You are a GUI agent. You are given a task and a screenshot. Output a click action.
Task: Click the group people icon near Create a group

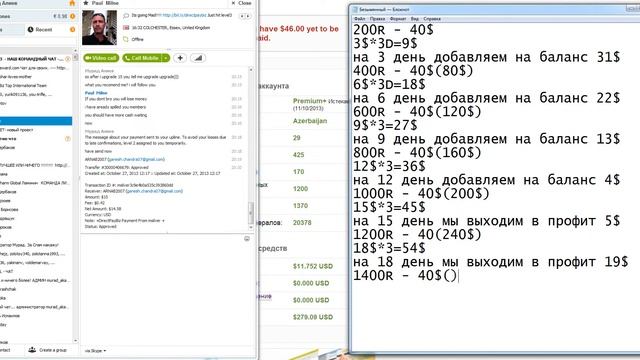pyautogui.click(x=32, y=350)
